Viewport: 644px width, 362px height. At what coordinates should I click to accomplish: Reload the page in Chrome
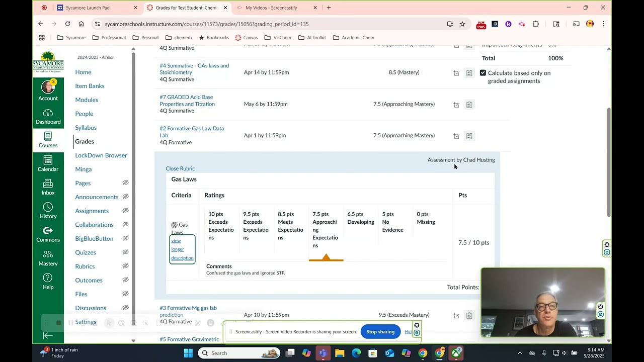(67, 24)
